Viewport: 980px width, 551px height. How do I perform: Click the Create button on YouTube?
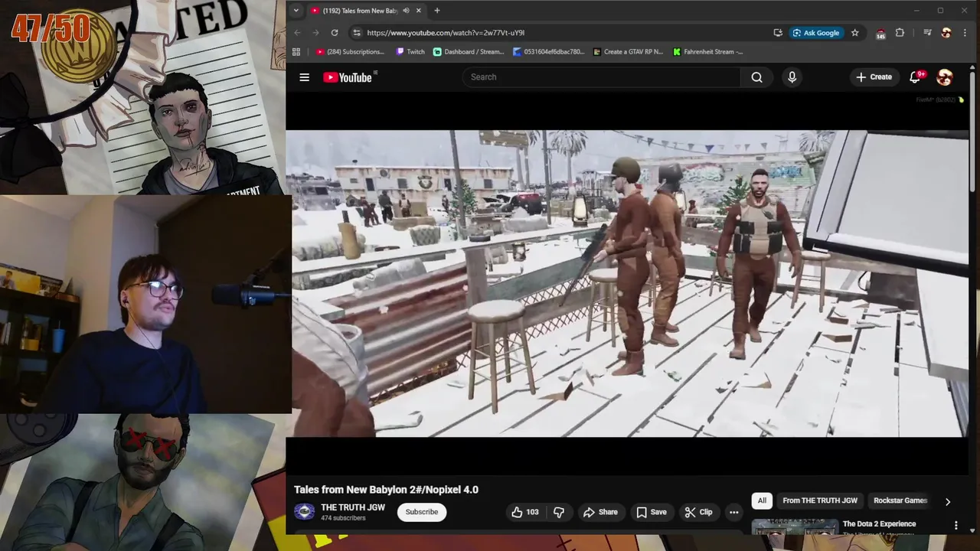[x=874, y=77]
